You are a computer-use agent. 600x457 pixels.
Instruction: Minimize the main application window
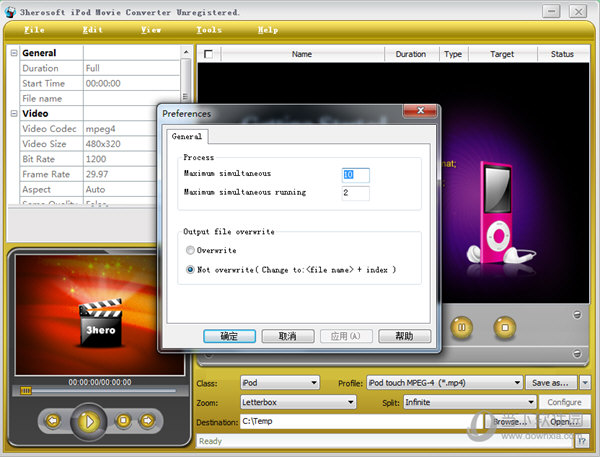(x=551, y=11)
